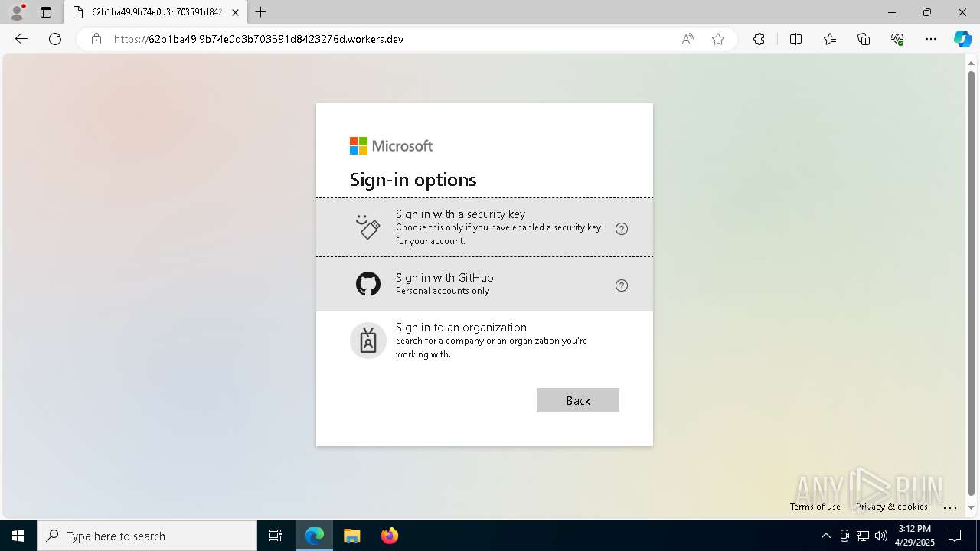Open Collections panel
The height and width of the screenshot is (551, 980).
pos(864,39)
